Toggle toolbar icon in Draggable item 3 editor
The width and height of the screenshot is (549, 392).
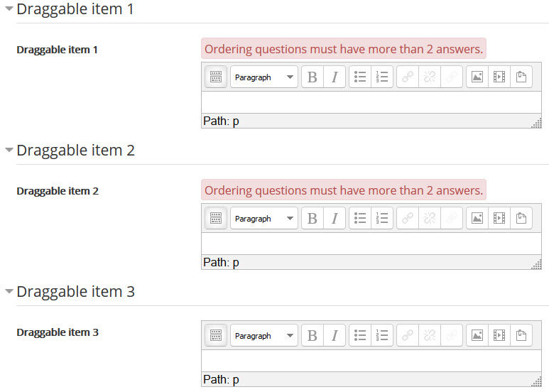coord(216,335)
